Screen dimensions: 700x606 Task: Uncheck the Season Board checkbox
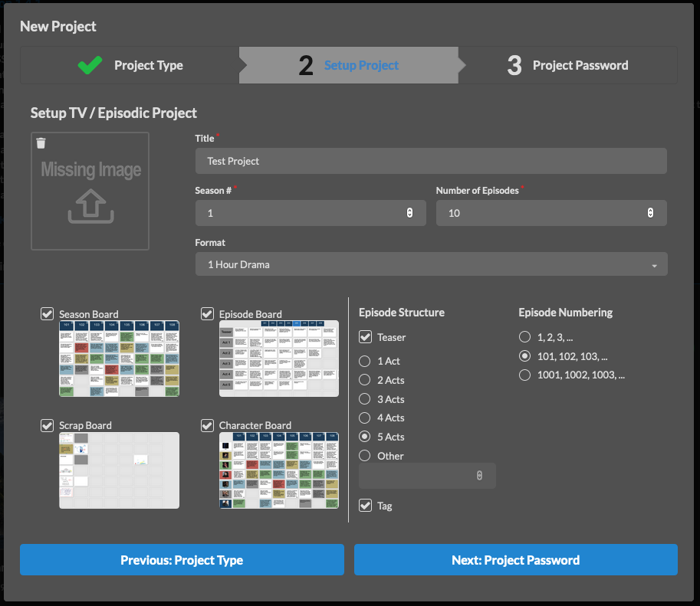coord(48,313)
